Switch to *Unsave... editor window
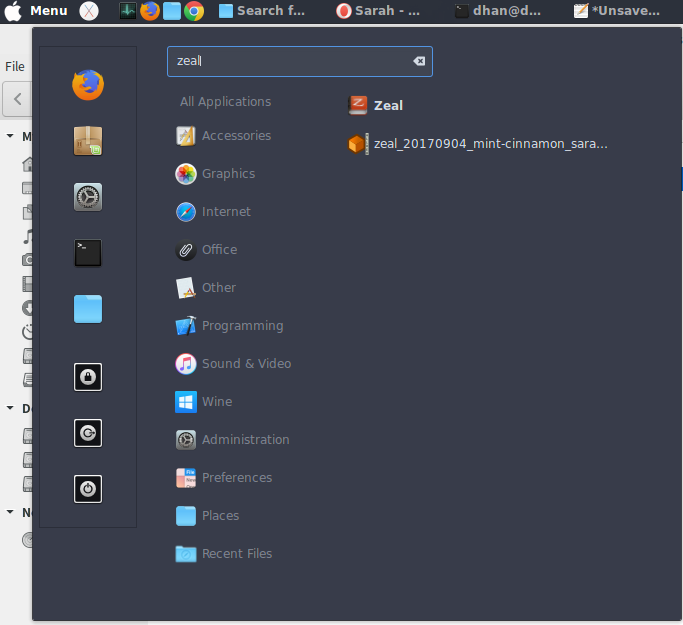 click(617, 11)
